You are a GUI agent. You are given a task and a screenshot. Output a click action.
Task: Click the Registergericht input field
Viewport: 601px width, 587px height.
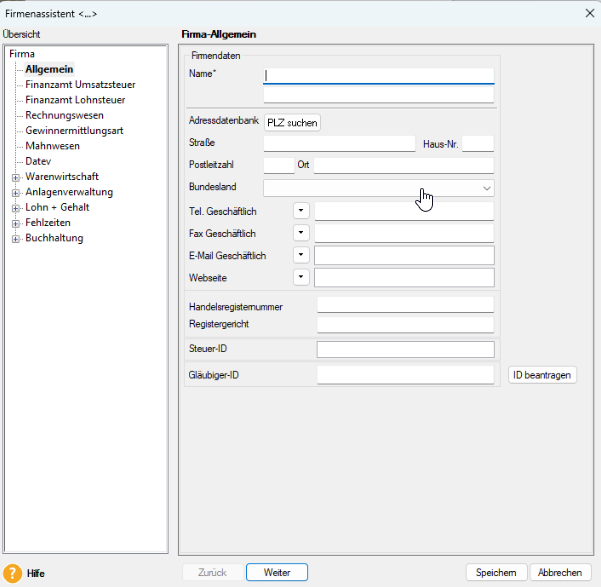[406, 324]
